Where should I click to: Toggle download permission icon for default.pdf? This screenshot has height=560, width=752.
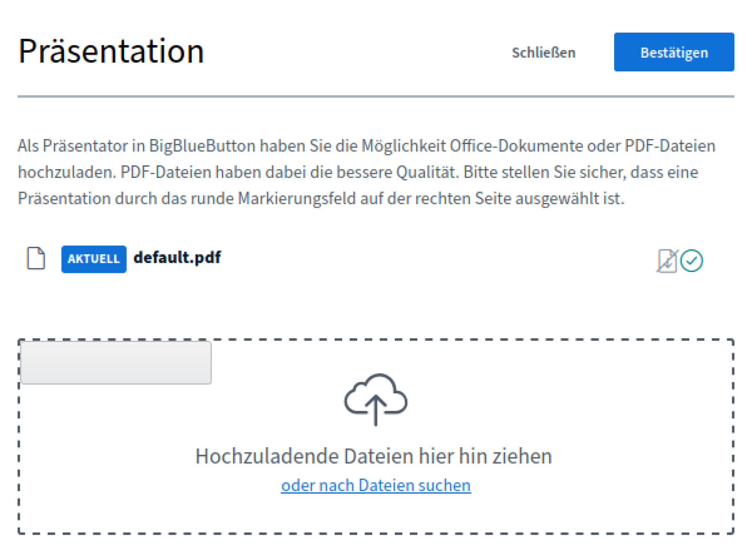tap(667, 260)
